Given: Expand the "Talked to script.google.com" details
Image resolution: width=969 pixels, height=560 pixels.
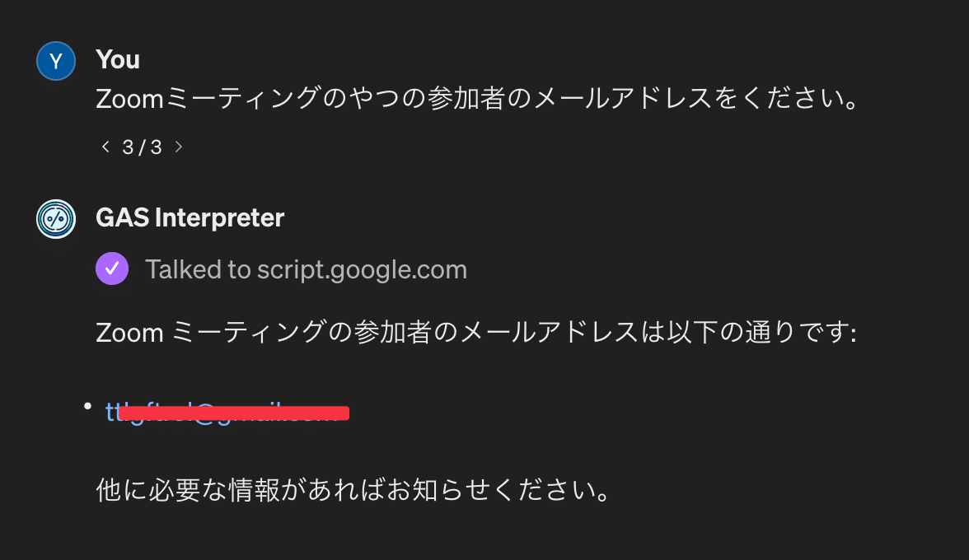Looking at the screenshot, I should coord(306,269).
